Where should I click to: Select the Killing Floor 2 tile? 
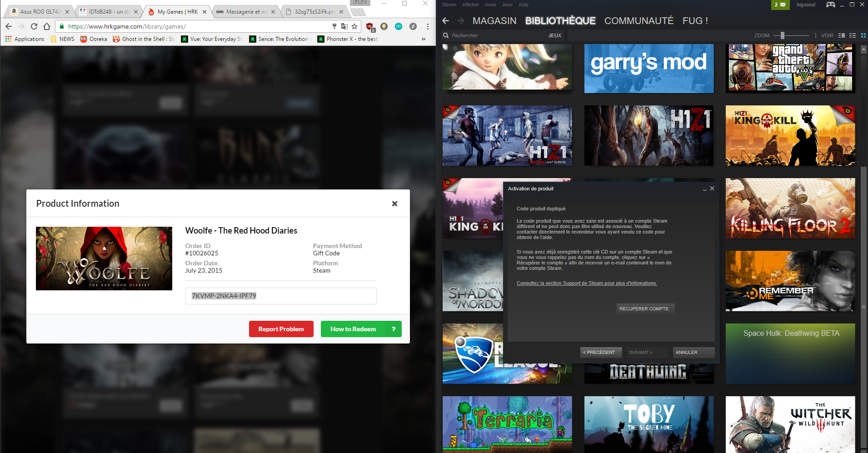point(790,208)
